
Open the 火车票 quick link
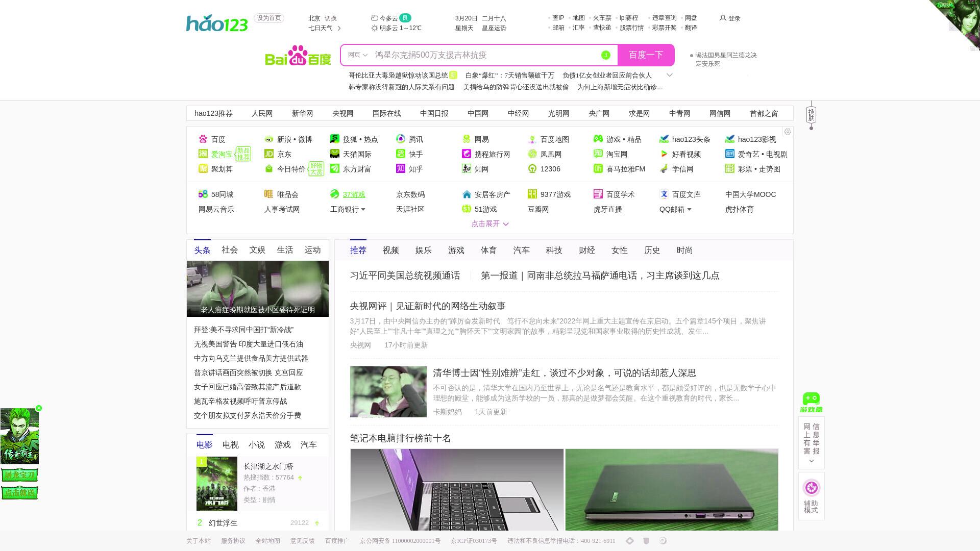[x=602, y=18]
